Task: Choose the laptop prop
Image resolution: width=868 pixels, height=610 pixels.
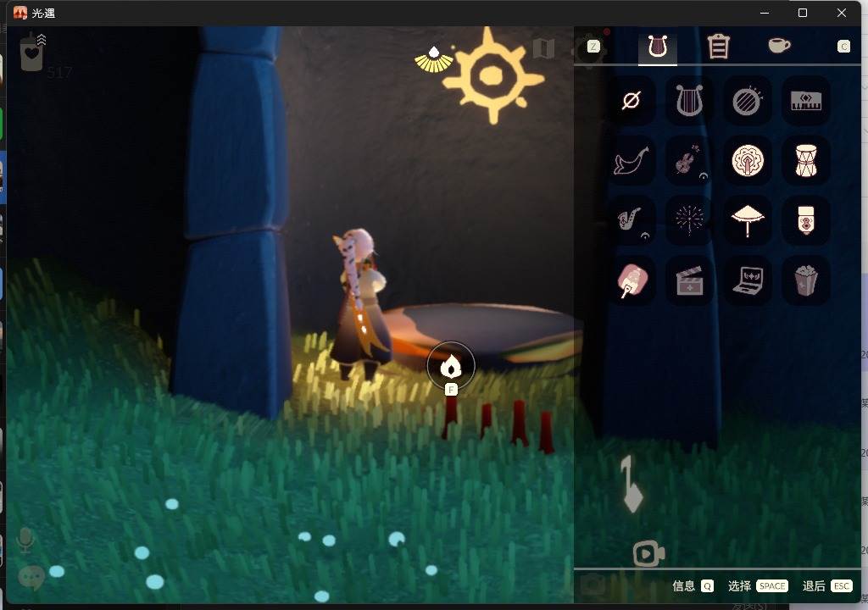Action: pos(748,280)
